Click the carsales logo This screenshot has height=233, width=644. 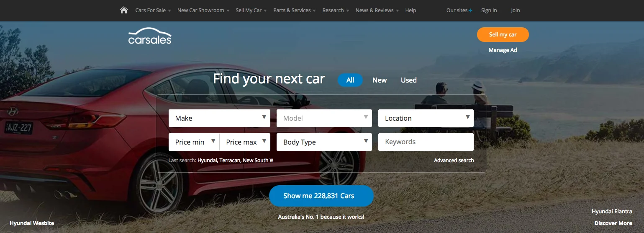[x=150, y=36]
